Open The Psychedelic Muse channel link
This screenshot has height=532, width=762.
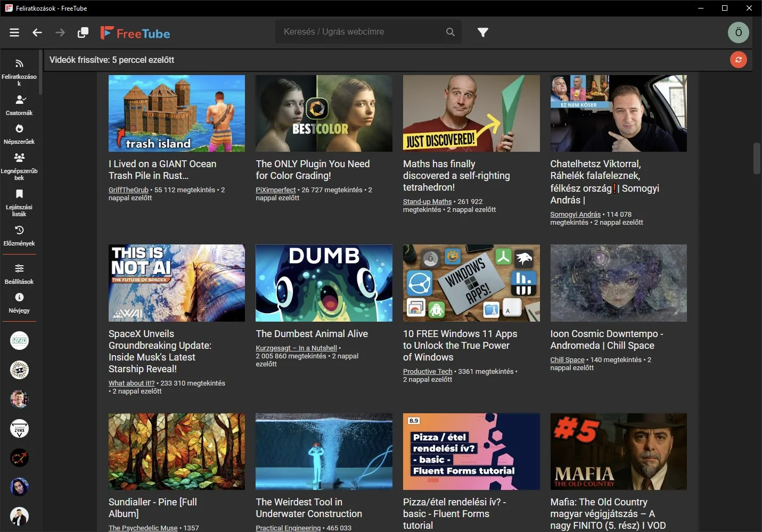[x=143, y=528]
